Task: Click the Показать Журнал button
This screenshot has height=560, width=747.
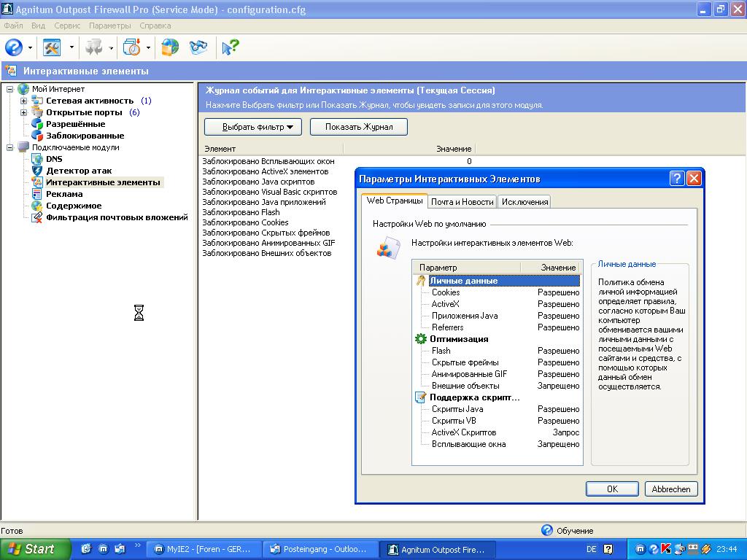Action: click(x=359, y=127)
